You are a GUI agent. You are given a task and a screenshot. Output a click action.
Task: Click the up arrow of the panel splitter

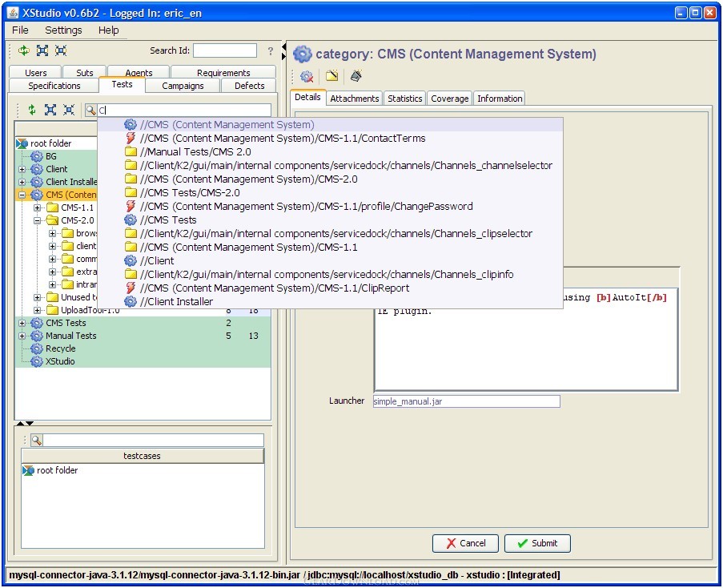point(20,423)
